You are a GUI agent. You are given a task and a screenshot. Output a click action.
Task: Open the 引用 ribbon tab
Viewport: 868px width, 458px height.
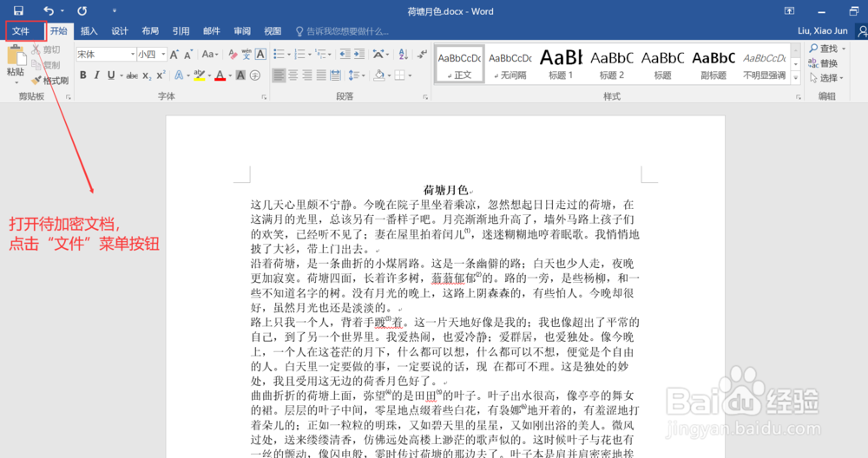point(181,31)
